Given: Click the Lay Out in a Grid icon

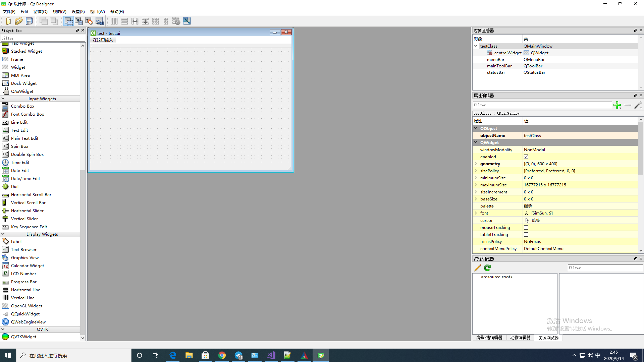Looking at the screenshot, I should coord(156,21).
